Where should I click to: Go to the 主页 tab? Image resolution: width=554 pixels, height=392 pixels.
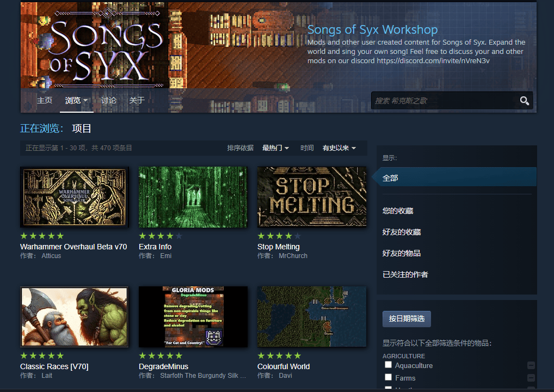pos(45,101)
